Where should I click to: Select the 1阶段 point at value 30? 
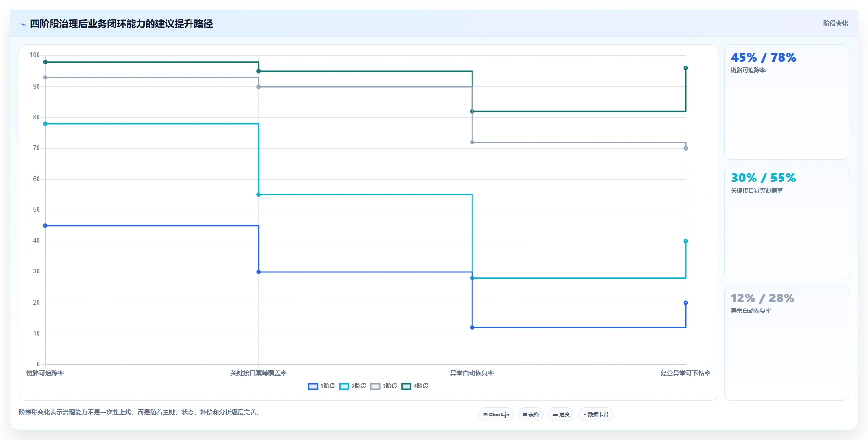point(259,272)
